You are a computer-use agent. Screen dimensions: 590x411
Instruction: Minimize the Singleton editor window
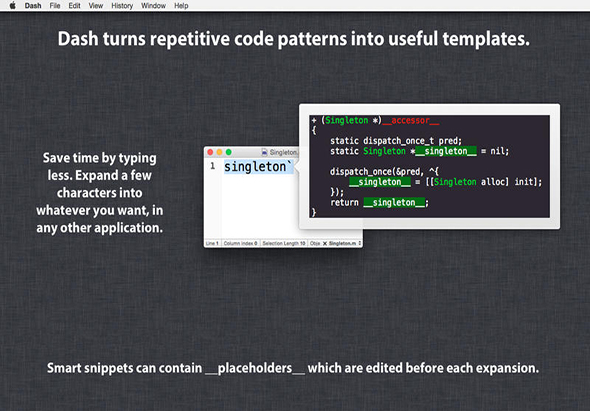(219, 152)
